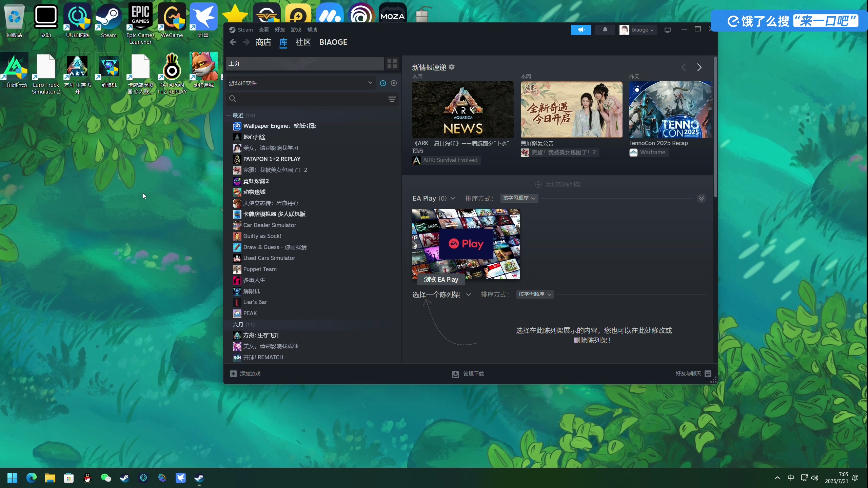Open WeChat from the taskbar
This screenshot has height=488, width=868.
tap(106, 478)
